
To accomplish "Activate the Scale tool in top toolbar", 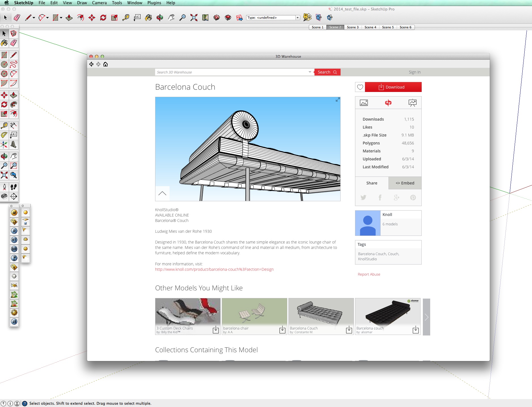I will point(114,18).
